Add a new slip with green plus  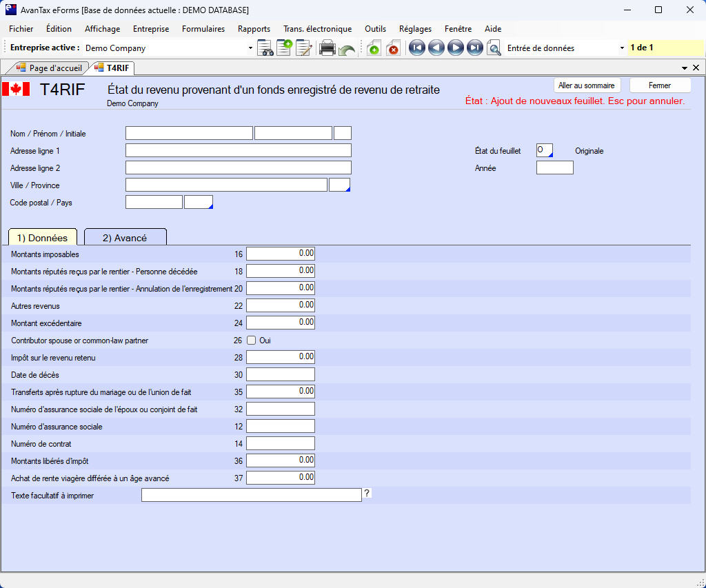[374, 48]
